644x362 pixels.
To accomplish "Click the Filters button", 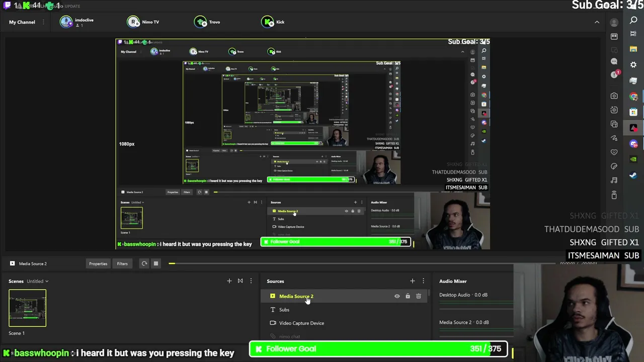I will (x=122, y=263).
